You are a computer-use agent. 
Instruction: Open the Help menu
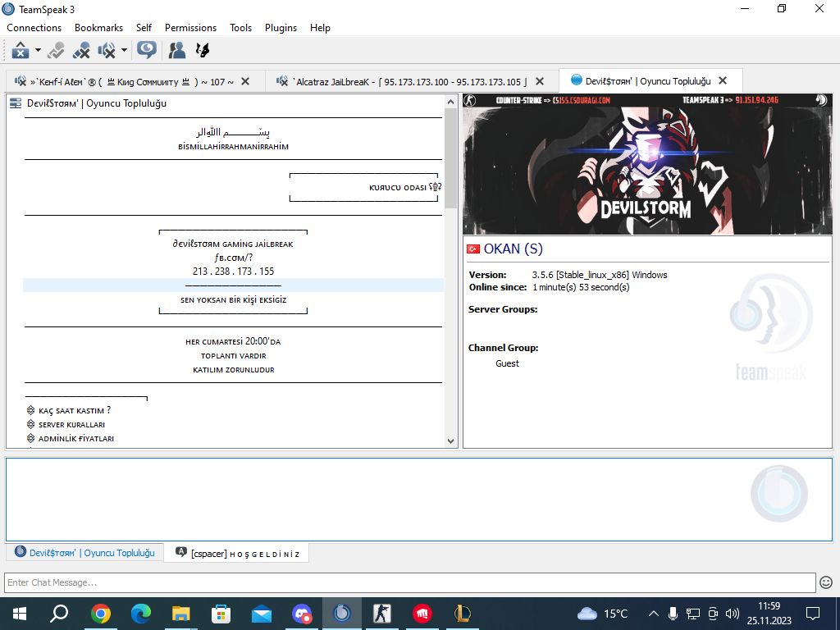click(320, 28)
